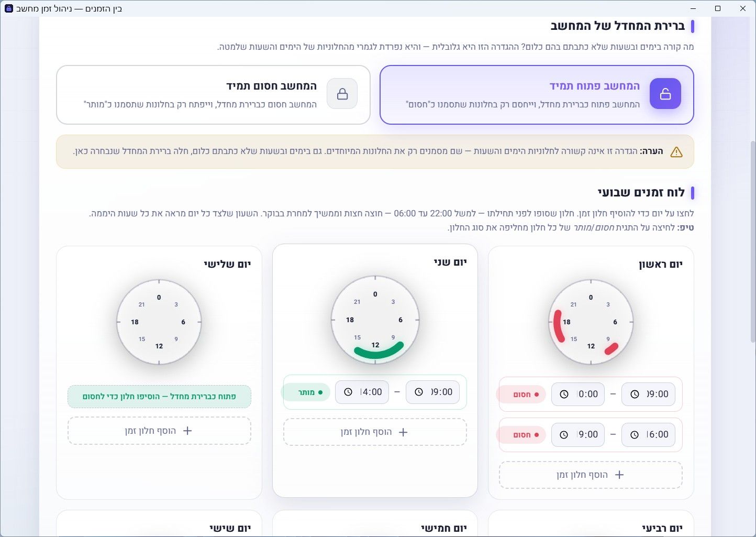Click the green Tuesday default-open status banner
The width and height of the screenshot is (756, 537).
pyautogui.click(x=159, y=397)
